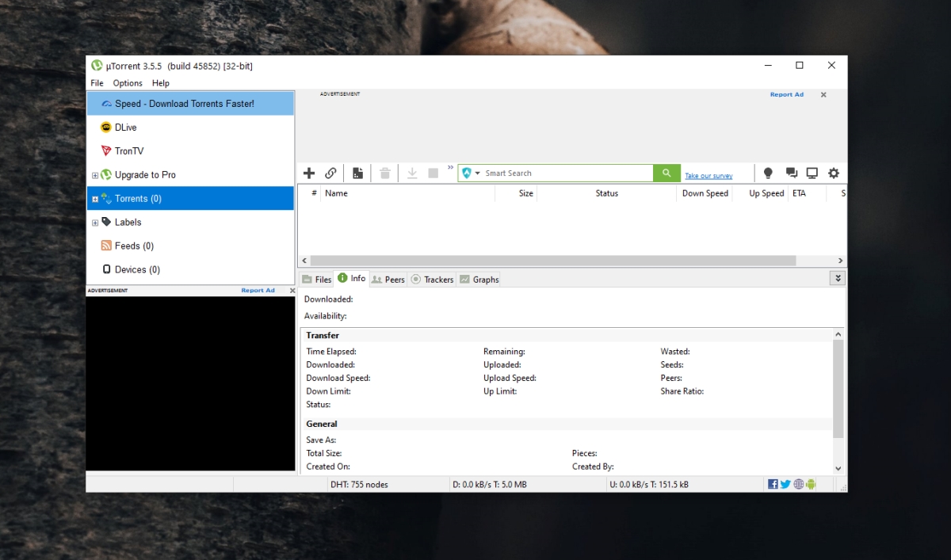This screenshot has height=560, width=951.
Task: Sort torrent list by Size column
Action: 516,193
